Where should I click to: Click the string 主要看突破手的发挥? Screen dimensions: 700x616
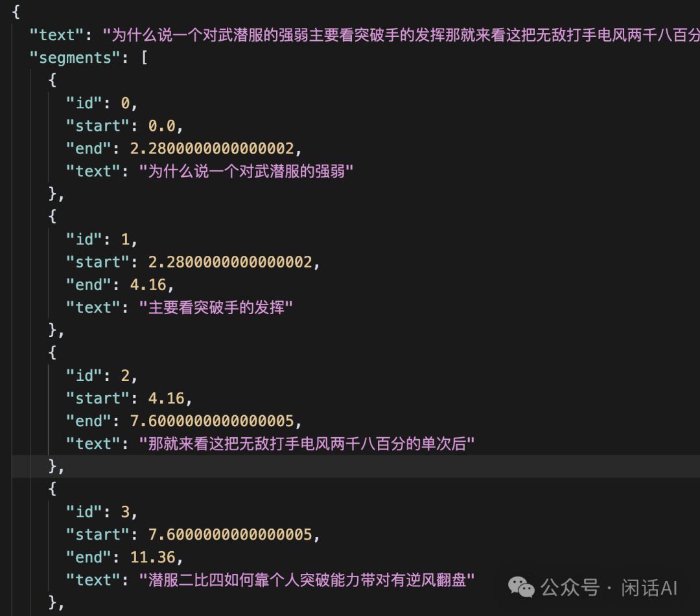(x=216, y=308)
